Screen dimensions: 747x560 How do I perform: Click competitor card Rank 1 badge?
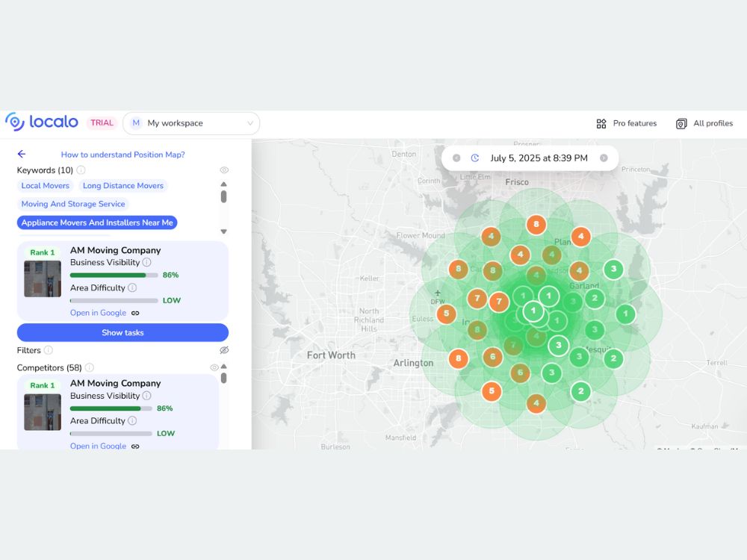click(x=43, y=385)
